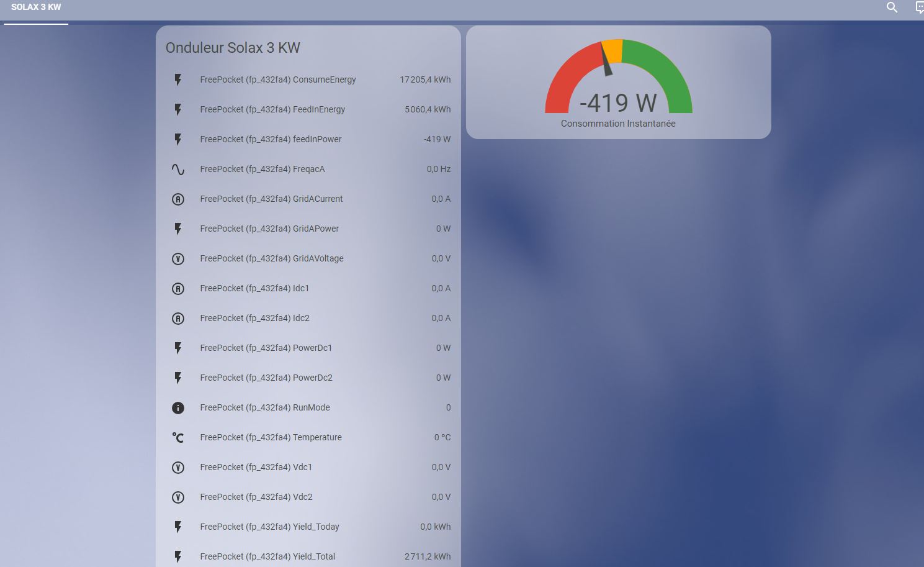Click the sine wave icon for FreqacA

point(178,169)
